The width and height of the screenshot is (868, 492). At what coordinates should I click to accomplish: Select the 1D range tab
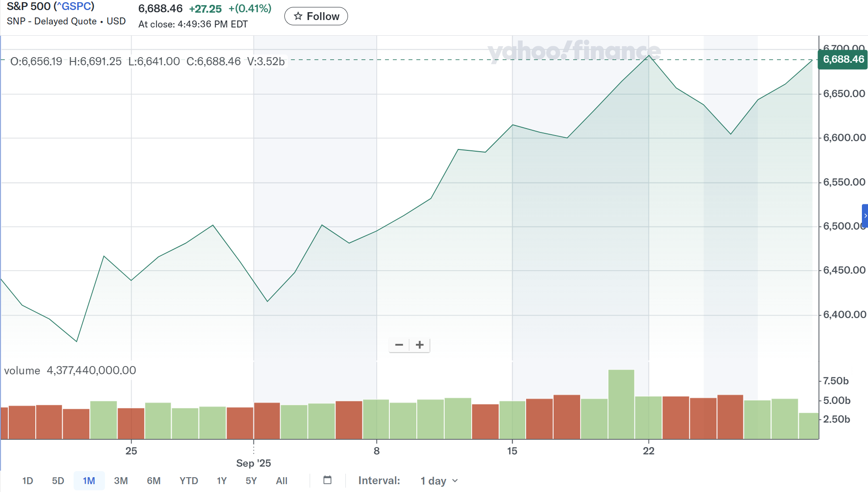(27, 481)
